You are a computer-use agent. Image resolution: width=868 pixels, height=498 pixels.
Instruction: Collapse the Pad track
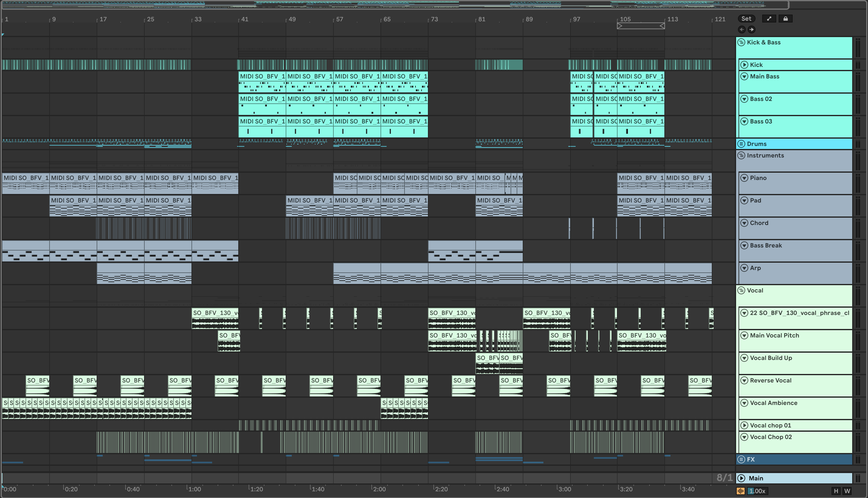pyautogui.click(x=744, y=201)
